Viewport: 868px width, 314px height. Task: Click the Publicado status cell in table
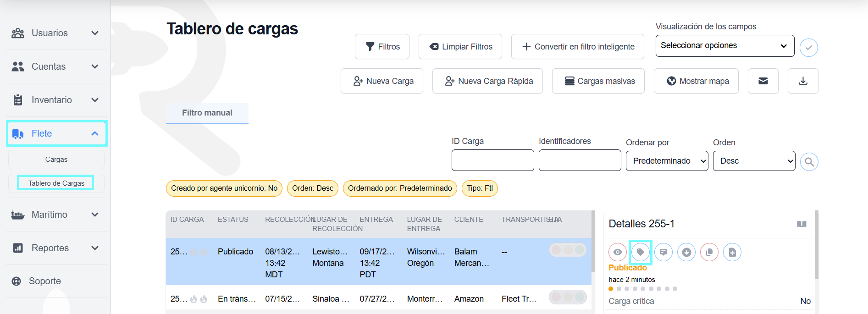236,252
